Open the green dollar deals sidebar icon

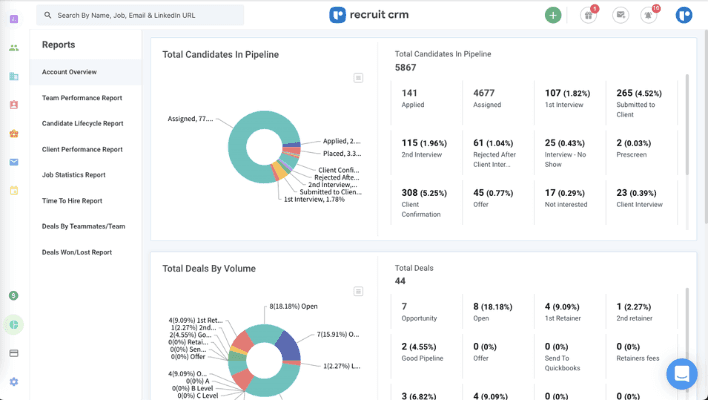coord(14,296)
